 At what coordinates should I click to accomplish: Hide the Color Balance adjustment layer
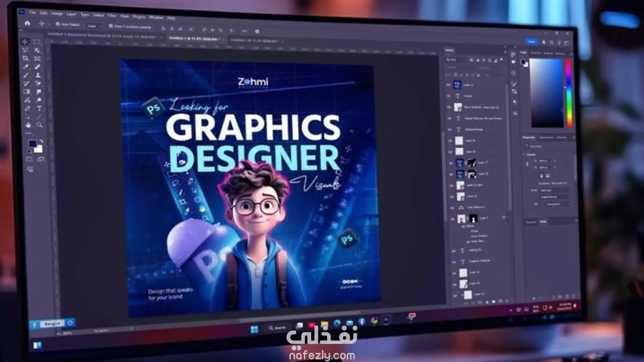click(x=452, y=208)
